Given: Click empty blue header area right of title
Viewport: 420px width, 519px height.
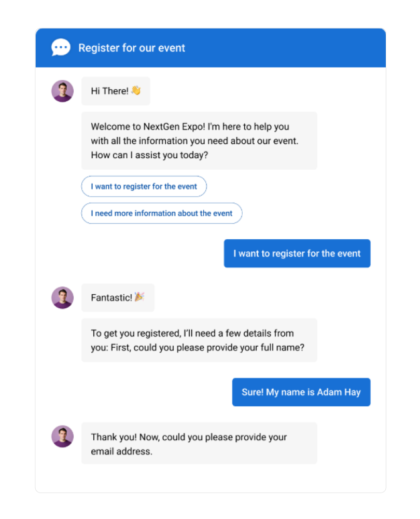Looking at the screenshot, I should 290,48.
